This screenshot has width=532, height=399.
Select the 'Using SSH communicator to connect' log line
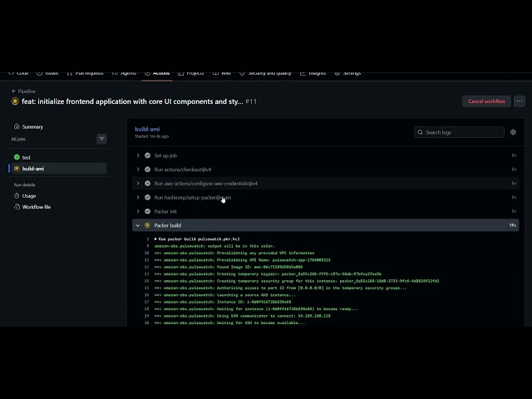(x=242, y=316)
